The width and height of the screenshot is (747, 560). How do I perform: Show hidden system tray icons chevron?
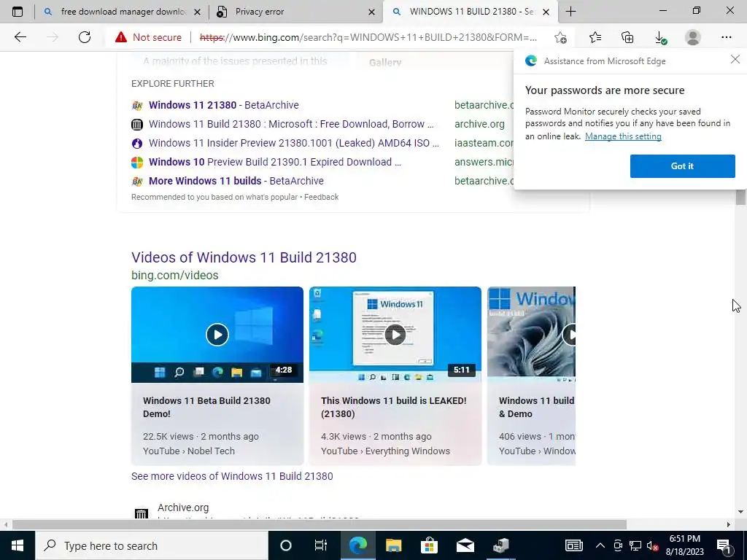600,545
